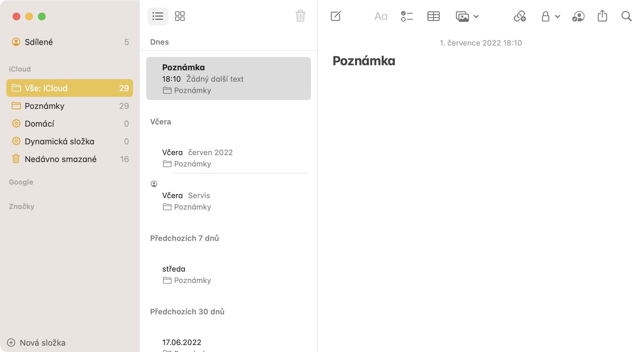Screen dimensions: 644x352
Task: Expand the media photos dropdown arrow
Action: (x=476, y=16)
